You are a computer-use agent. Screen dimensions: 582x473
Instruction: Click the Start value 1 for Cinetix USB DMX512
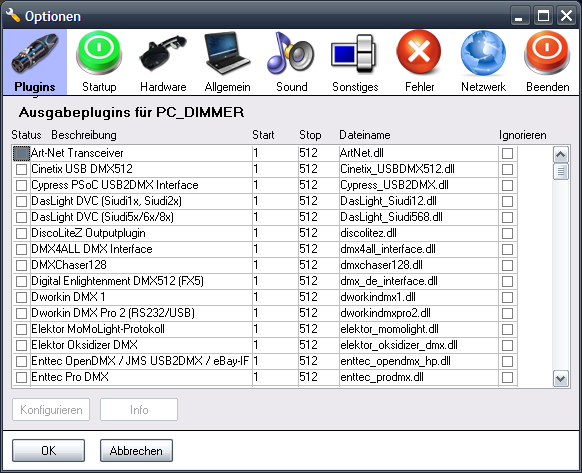(256, 169)
